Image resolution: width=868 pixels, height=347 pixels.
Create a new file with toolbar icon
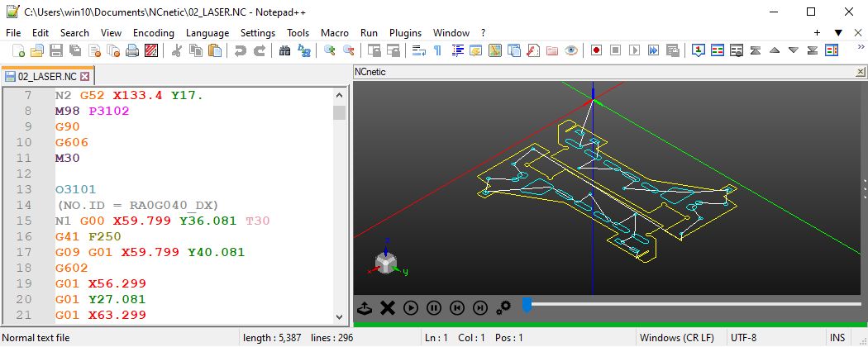tap(18, 51)
